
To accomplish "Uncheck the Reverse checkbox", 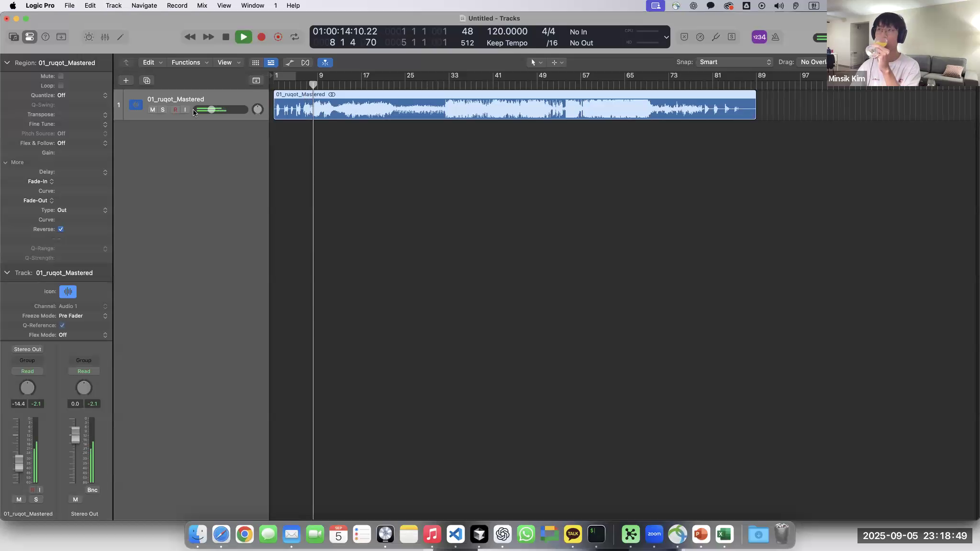I will click(61, 229).
